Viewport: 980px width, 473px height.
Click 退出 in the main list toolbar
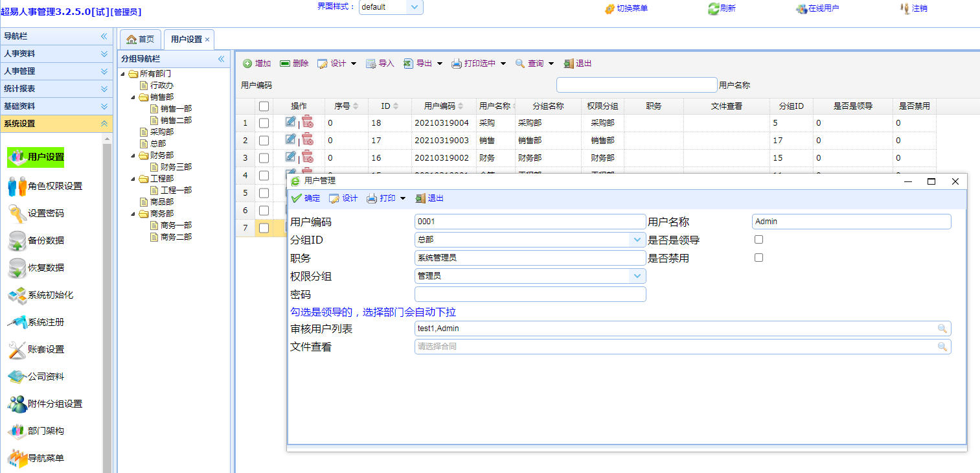[x=578, y=63]
